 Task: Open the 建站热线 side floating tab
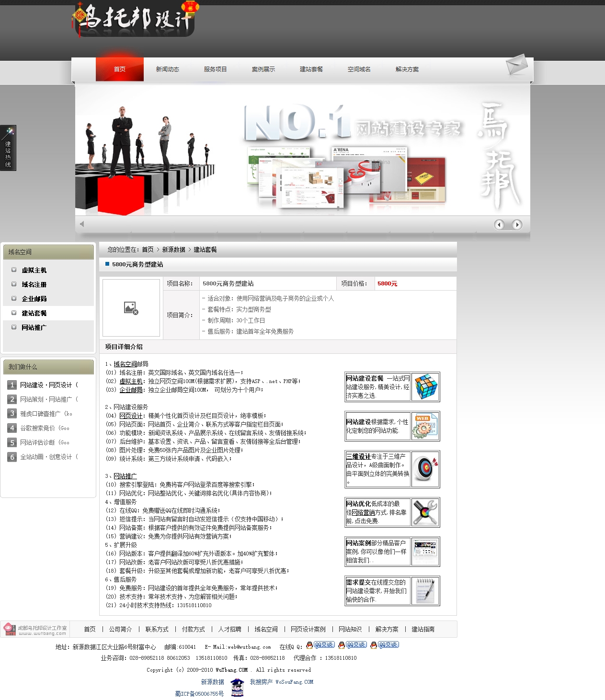pos(8,148)
